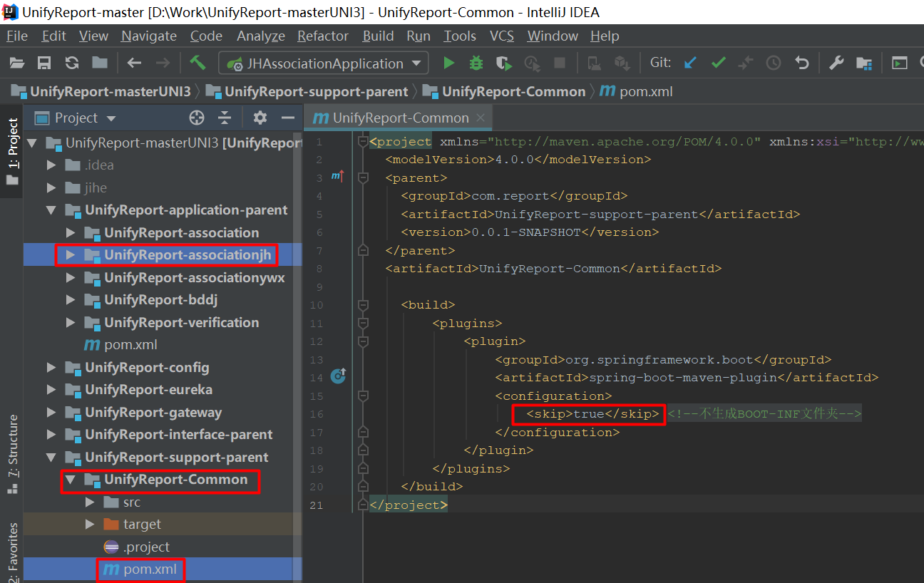Click the Profiler run icon
The image size is (924, 583).
click(532, 63)
